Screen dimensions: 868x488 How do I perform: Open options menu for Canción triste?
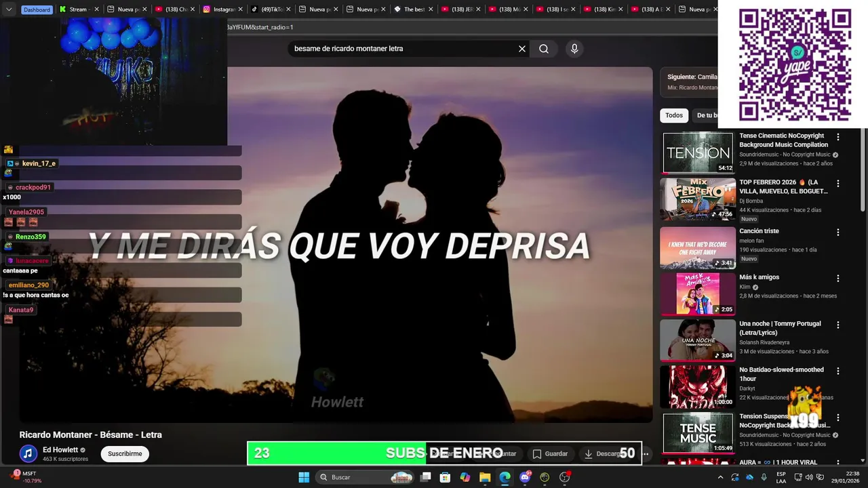838,232
